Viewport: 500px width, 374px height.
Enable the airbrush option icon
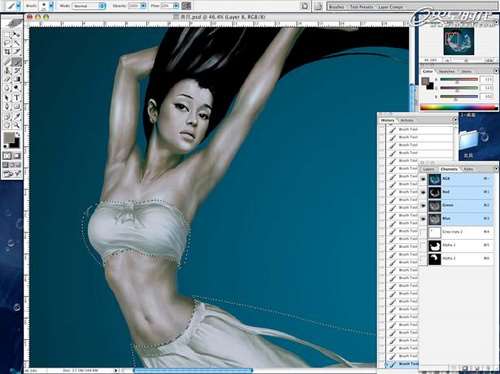pyautogui.click(x=187, y=6)
